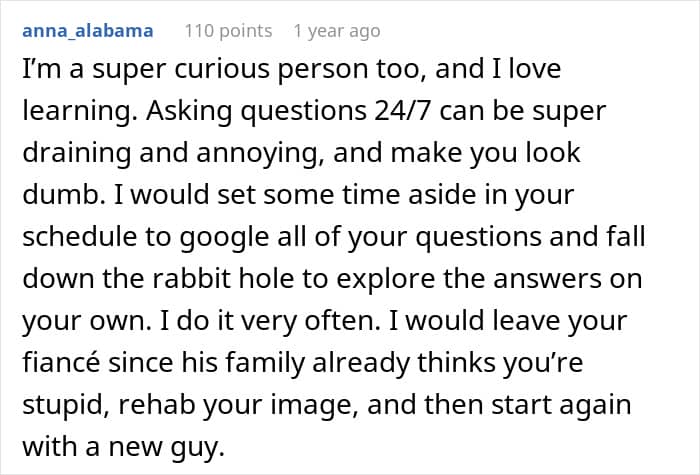
Task: Click the '1 year ago' timestamp
Action: 336,31
